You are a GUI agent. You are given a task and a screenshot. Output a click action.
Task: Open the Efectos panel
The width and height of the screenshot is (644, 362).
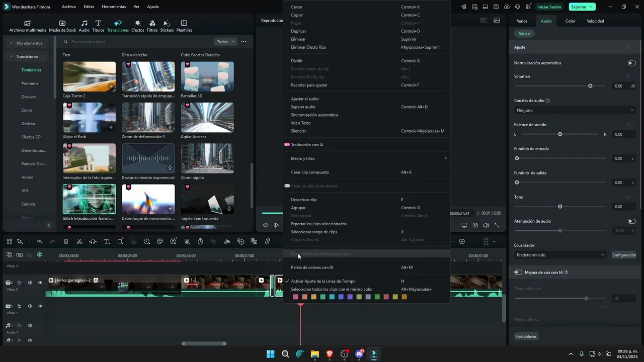click(137, 26)
